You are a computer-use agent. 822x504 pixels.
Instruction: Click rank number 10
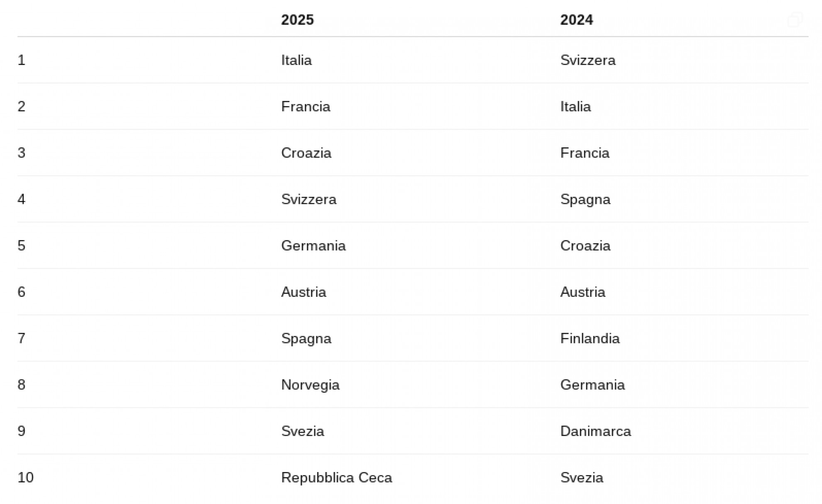tap(25, 478)
